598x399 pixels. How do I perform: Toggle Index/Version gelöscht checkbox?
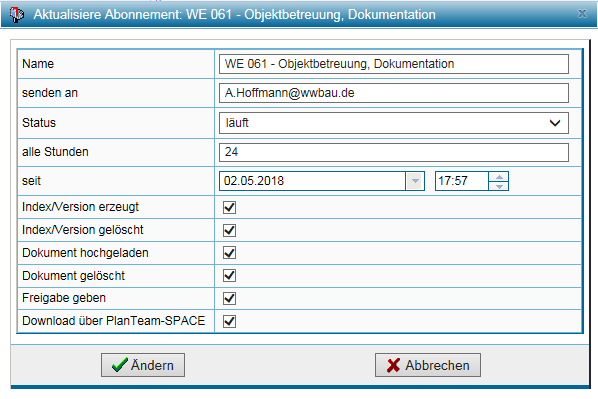[x=230, y=230]
